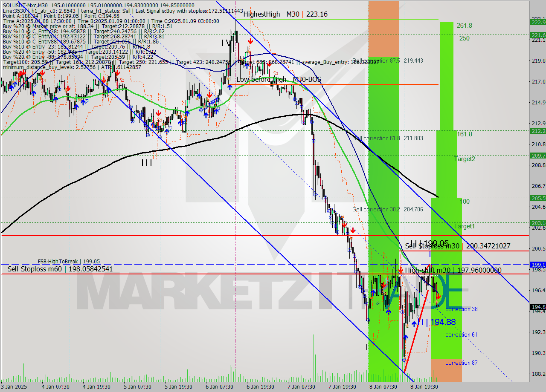Viewport: 546px width, 392px height.
Task: Click the 7 Jan 19:30 time label
Action: click(343, 387)
